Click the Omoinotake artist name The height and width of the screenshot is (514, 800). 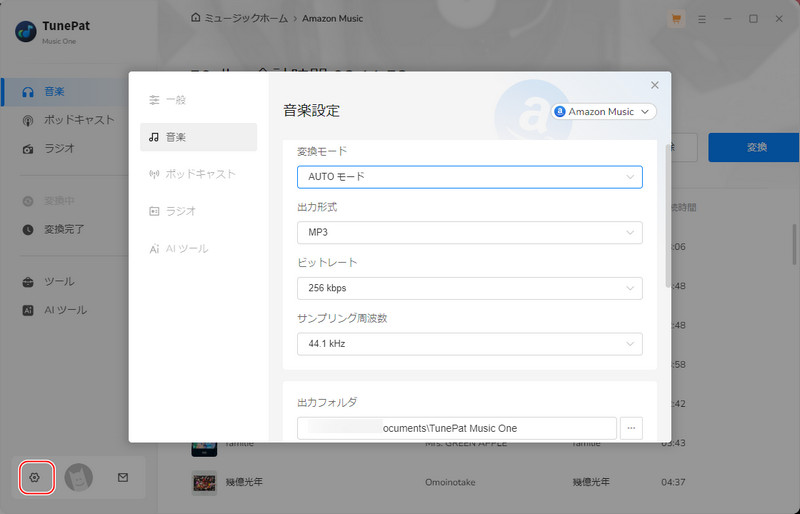click(x=450, y=482)
